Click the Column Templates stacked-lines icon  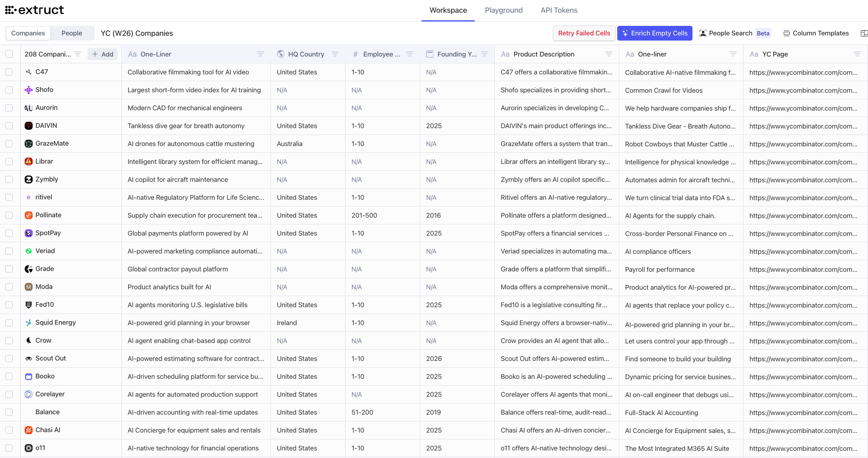click(x=788, y=33)
